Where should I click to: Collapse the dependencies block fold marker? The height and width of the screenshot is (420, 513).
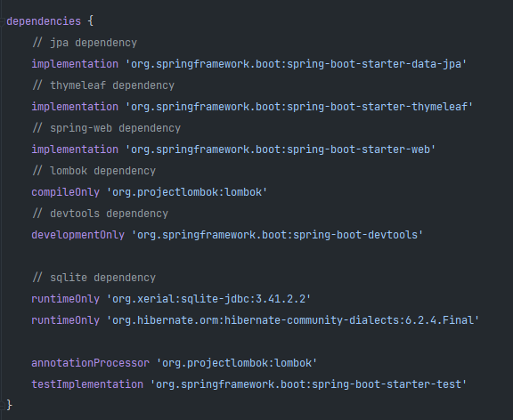coord(3,21)
